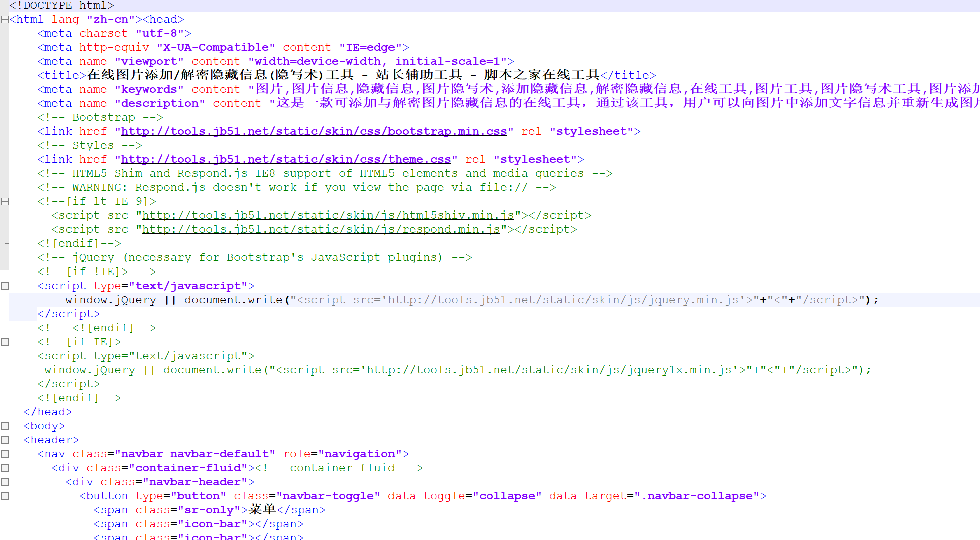Click the <!-- container-fluid --> comment

click(339, 468)
